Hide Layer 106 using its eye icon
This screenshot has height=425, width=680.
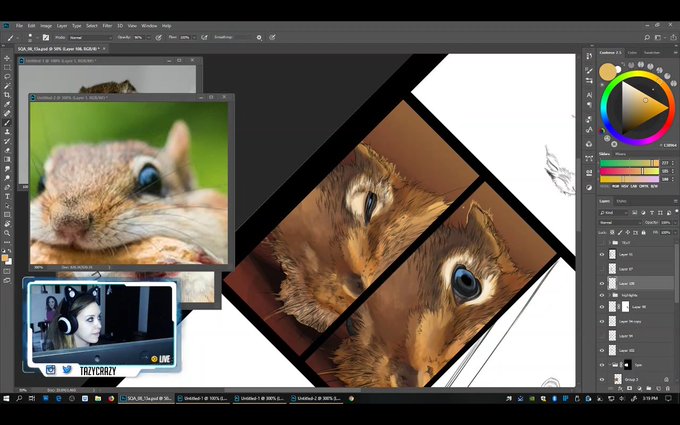click(x=602, y=284)
